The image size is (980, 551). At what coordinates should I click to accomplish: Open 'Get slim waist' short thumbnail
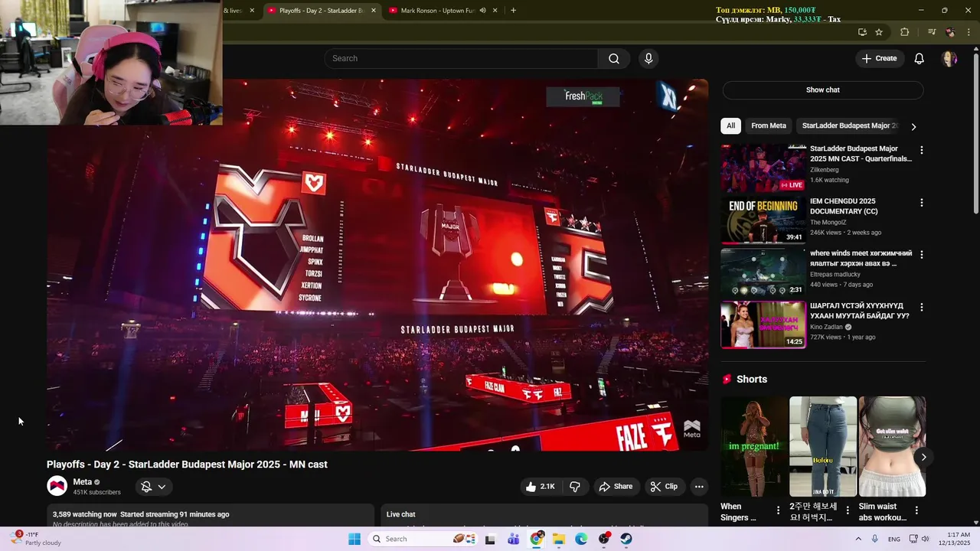892,446
